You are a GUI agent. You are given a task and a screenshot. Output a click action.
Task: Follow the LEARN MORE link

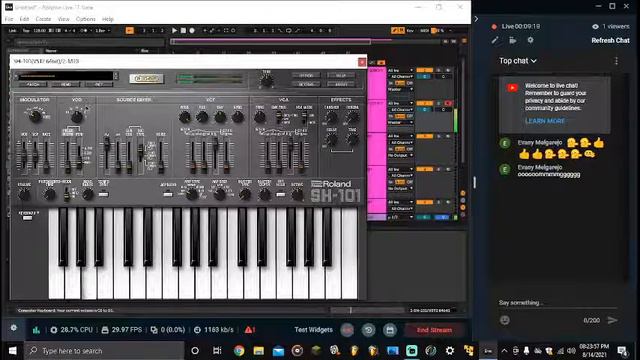[545, 121]
